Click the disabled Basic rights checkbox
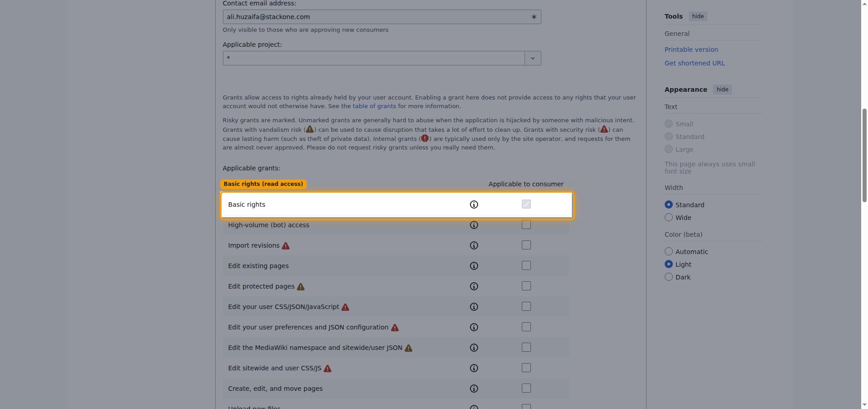Viewport: 868px width, 409px height. [526, 204]
